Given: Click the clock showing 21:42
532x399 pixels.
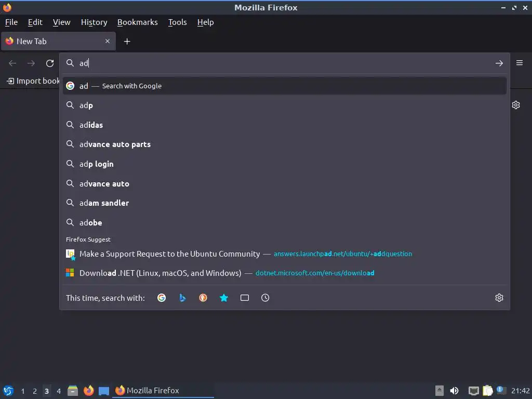Looking at the screenshot, I should [x=520, y=391].
